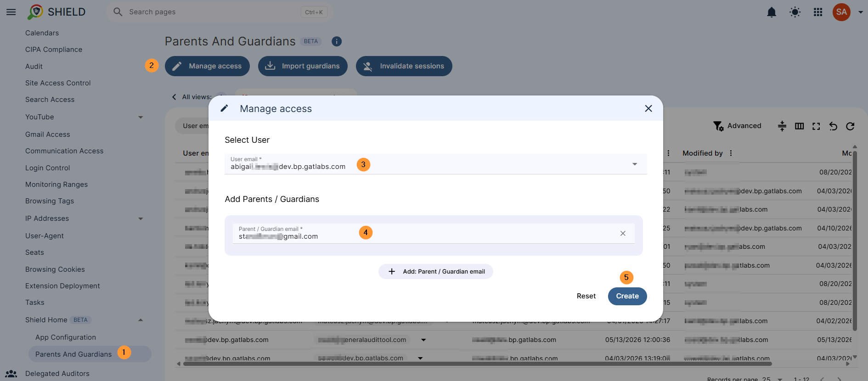The width and height of the screenshot is (868, 381).
Task: Expand the account dropdown arrow beside avatar
Action: [x=860, y=12]
